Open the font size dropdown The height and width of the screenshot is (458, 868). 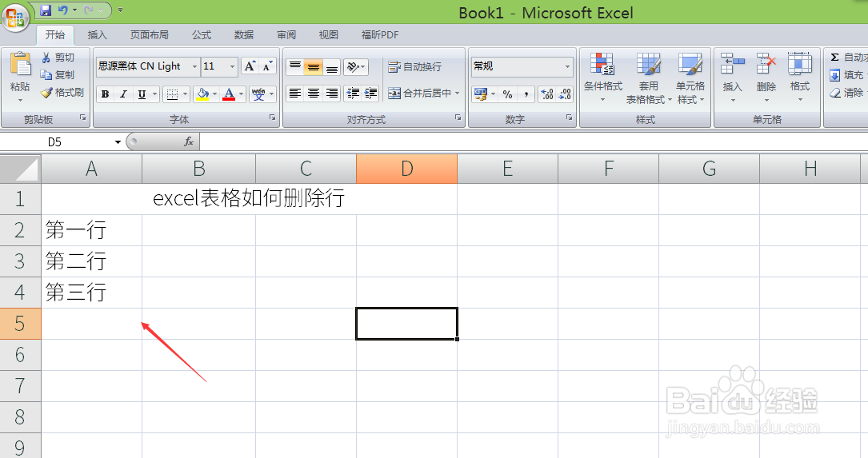click(x=233, y=66)
